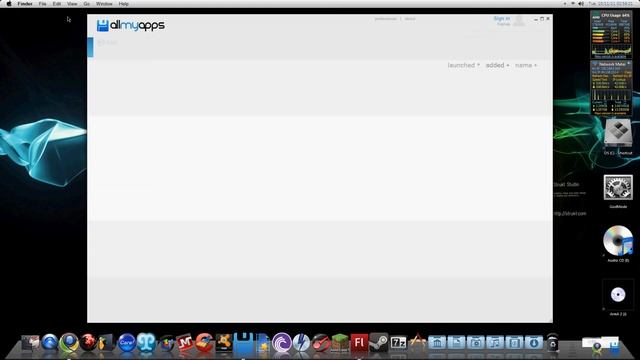
Task: Open OS (C) Shortcut desktop icon
Action: (618, 137)
